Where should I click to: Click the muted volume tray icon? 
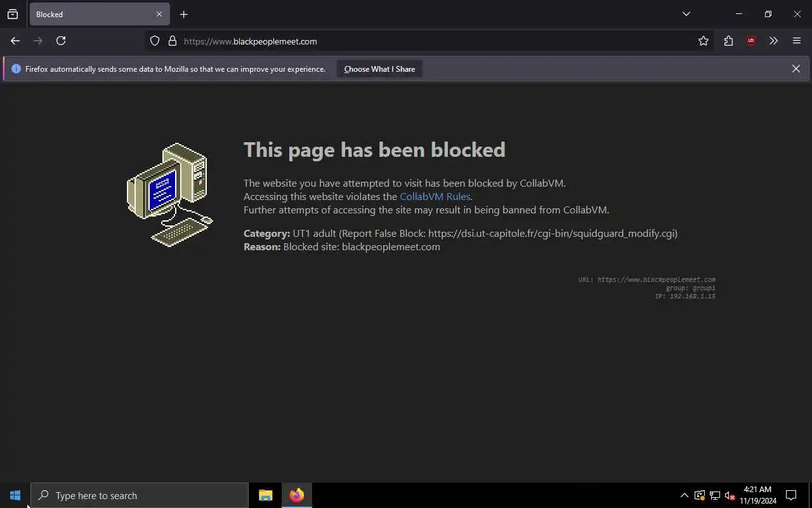click(730, 495)
